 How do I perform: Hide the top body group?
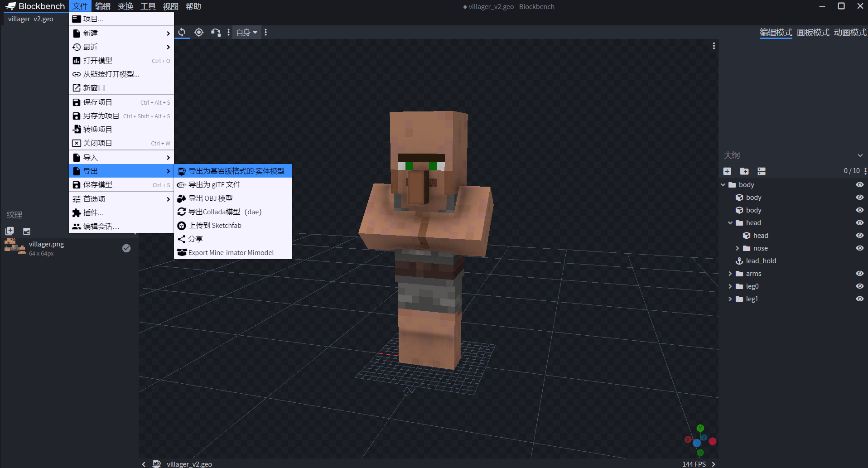859,185
